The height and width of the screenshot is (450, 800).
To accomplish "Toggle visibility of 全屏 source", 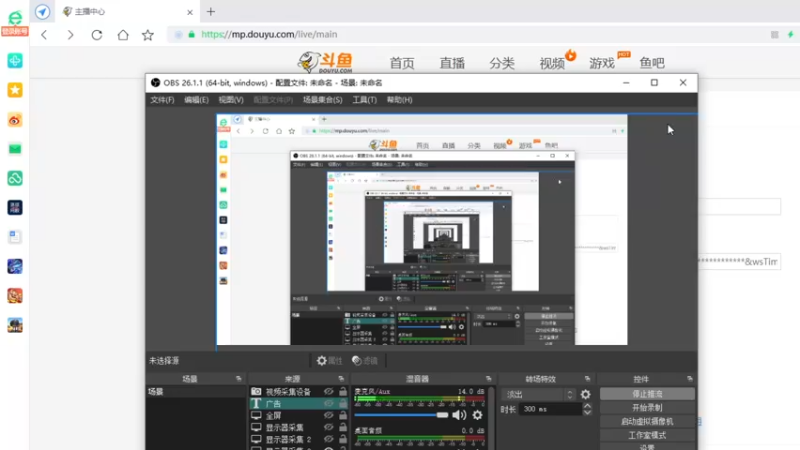I will click(329, 415).
